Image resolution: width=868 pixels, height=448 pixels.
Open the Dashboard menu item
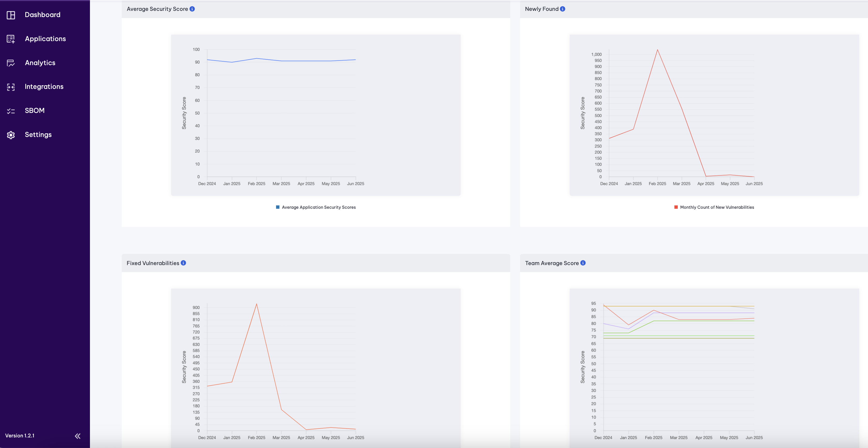pyautogui.click(x=42, y=15)
